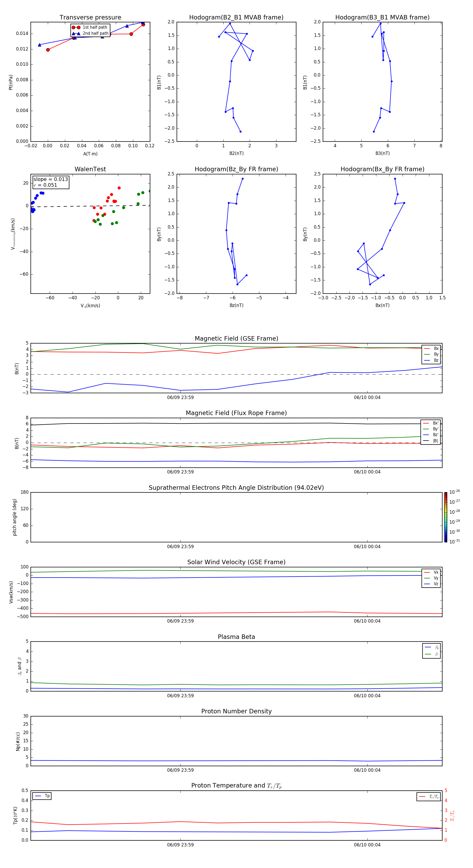
Task: Click inside the empty Suprathermal Electrons plot area
Action: pyautogui.click(x=236, y=517)
